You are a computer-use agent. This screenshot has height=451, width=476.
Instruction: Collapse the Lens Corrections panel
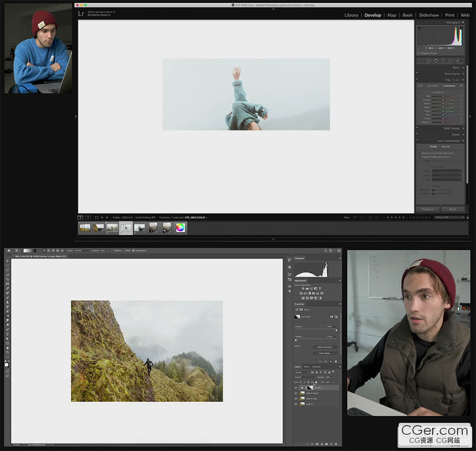tap(448, 141)
